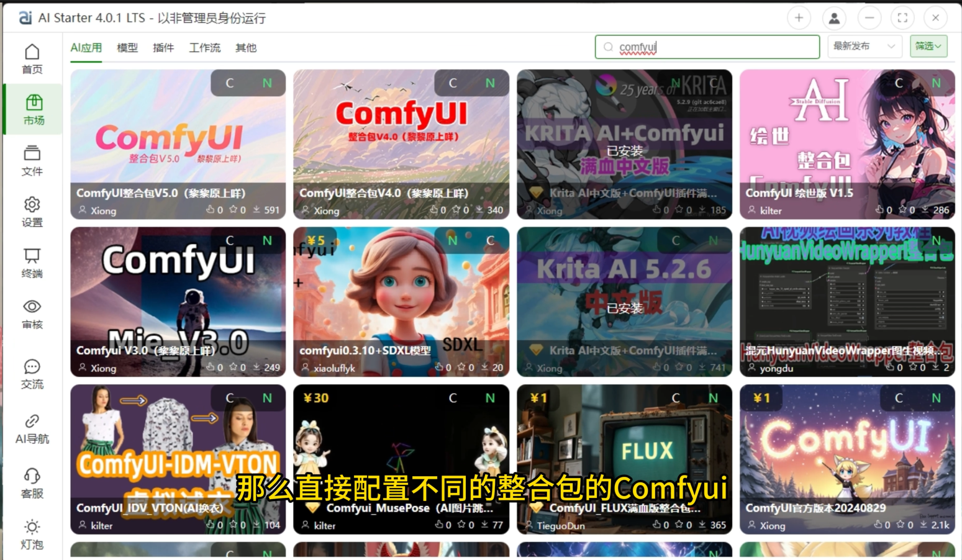Open the ComfyUI_IDV_VTON AI换衣 card

[x=178, y=459]
